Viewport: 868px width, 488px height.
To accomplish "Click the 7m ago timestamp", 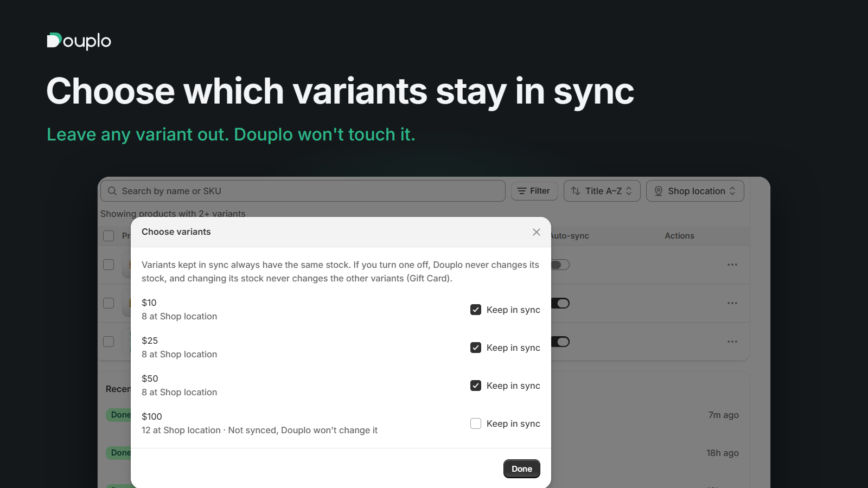I will click(724, 415).
